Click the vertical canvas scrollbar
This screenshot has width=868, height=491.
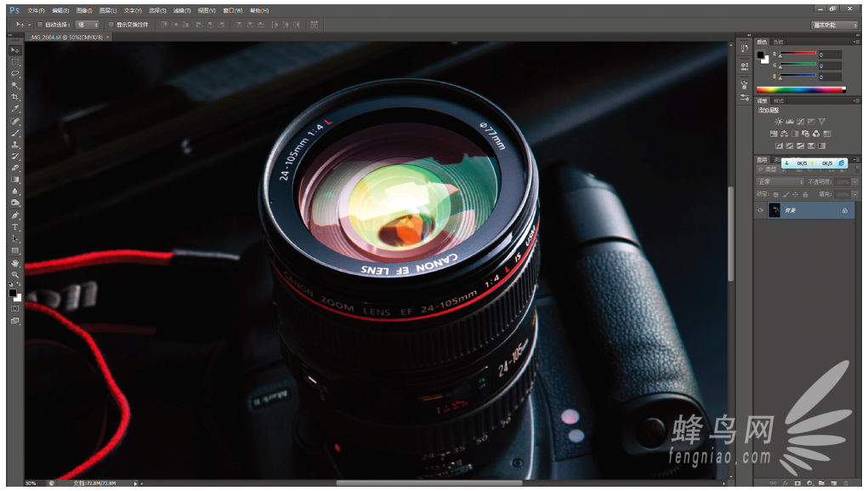(x=731, y=234)
